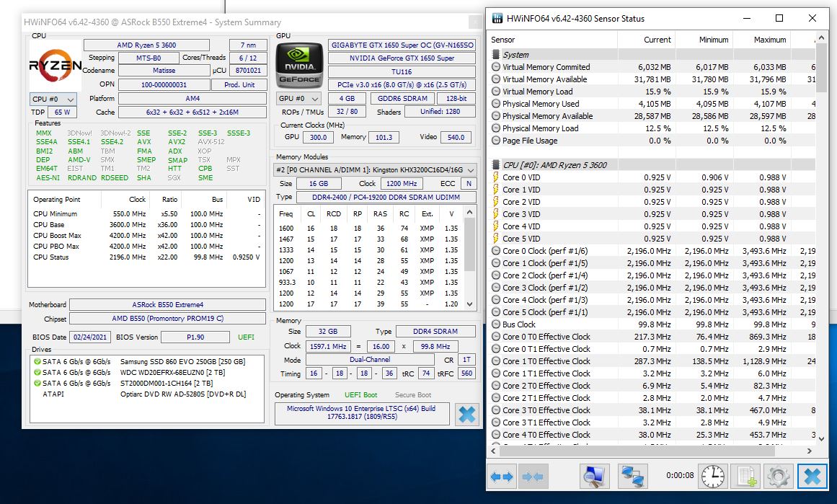The height and width of the screenshot is (504, 837).
Task: Open sensor settings gear icon
Action: pos(778,476)
